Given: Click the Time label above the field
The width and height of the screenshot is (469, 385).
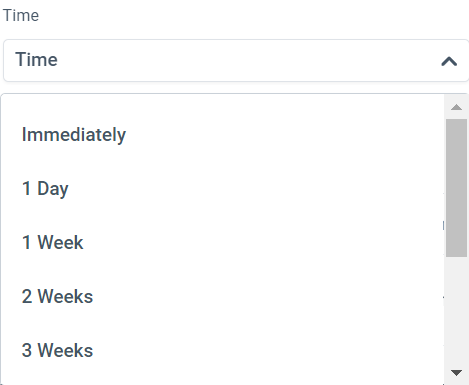Looking at the screenshot, I should 21,15.
